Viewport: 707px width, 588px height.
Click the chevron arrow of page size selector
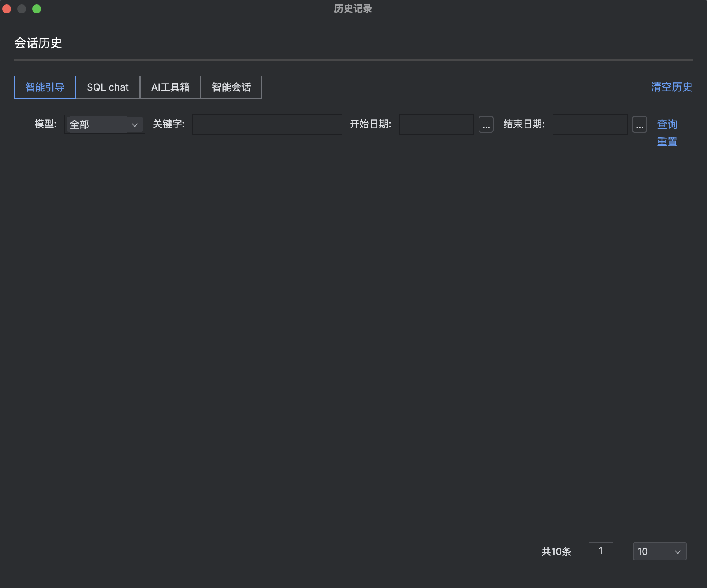point(677,552)
